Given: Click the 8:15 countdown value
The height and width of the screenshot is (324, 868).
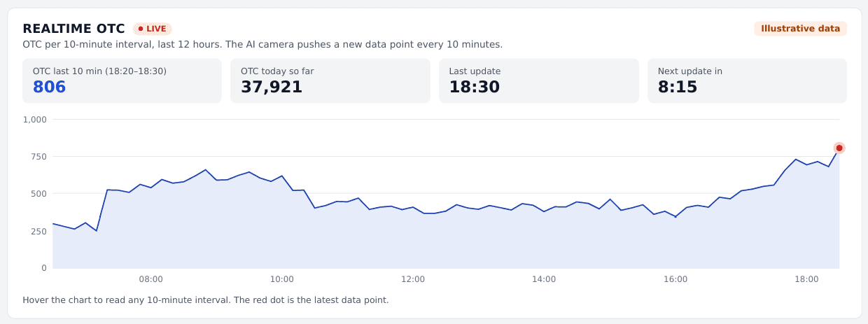Looking at the screenshot, I should click(678, 87).
